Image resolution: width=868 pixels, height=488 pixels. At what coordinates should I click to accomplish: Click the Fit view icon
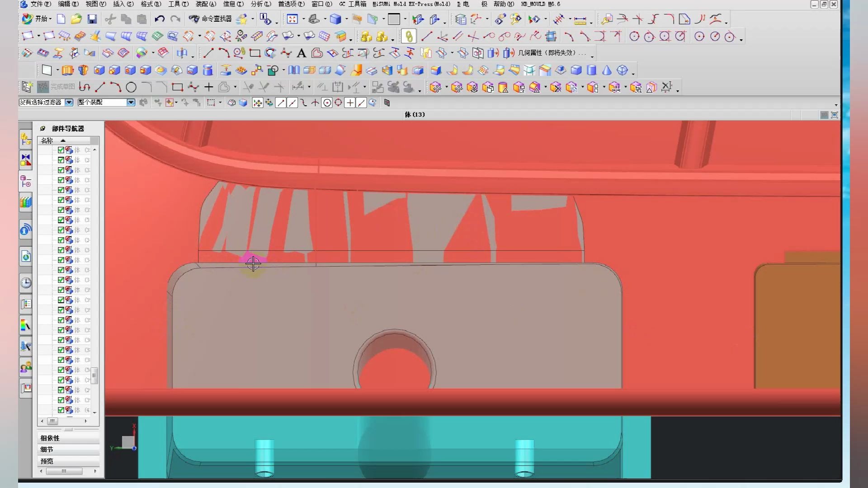coord(292,19)
